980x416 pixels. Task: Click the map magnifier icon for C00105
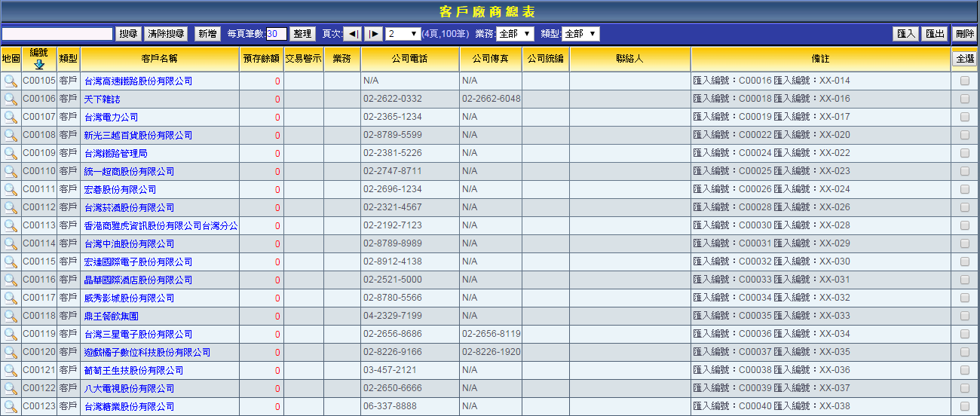pos(11,81)
